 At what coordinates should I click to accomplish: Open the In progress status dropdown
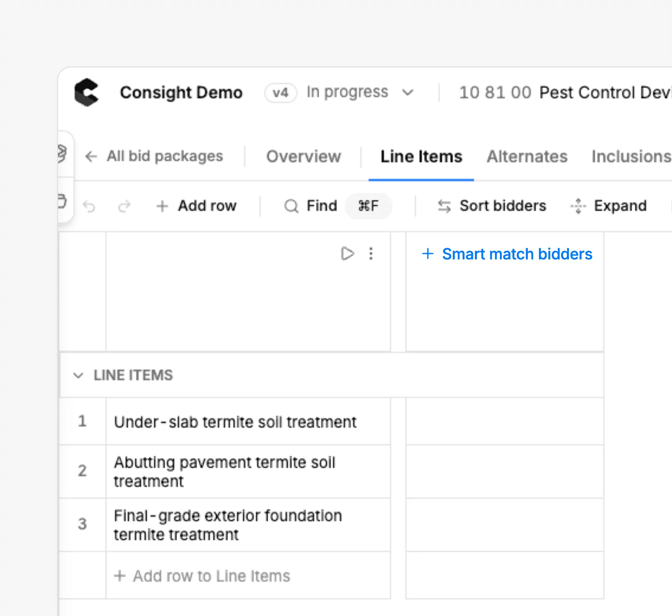[x=360, y=92]
